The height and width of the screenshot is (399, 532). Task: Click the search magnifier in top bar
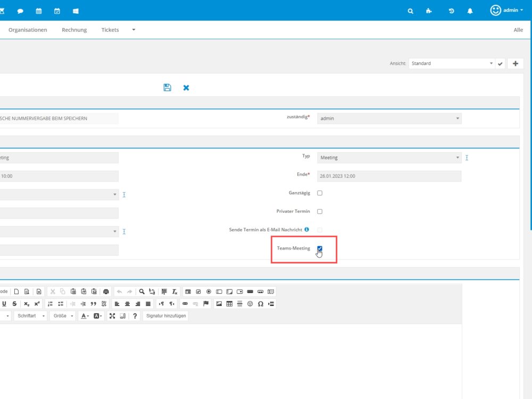pyautogui.click(x=410, y=11)
